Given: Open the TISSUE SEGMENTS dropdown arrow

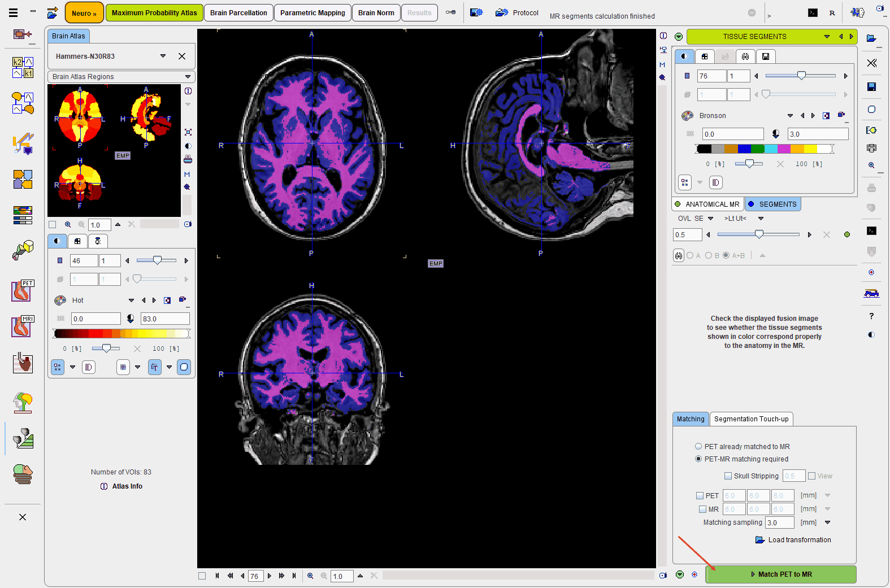Looking at the screenshot, I should [x=827, y=37].
